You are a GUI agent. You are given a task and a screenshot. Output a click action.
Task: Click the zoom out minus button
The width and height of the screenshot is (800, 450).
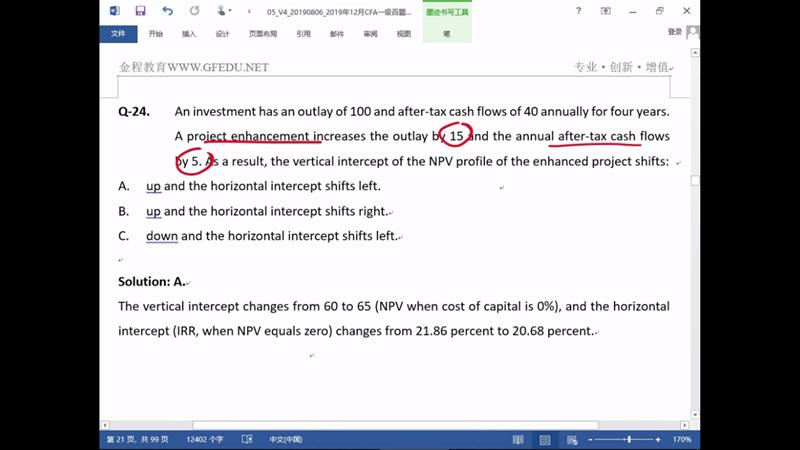pyautogui.click(x=590, y=439)
